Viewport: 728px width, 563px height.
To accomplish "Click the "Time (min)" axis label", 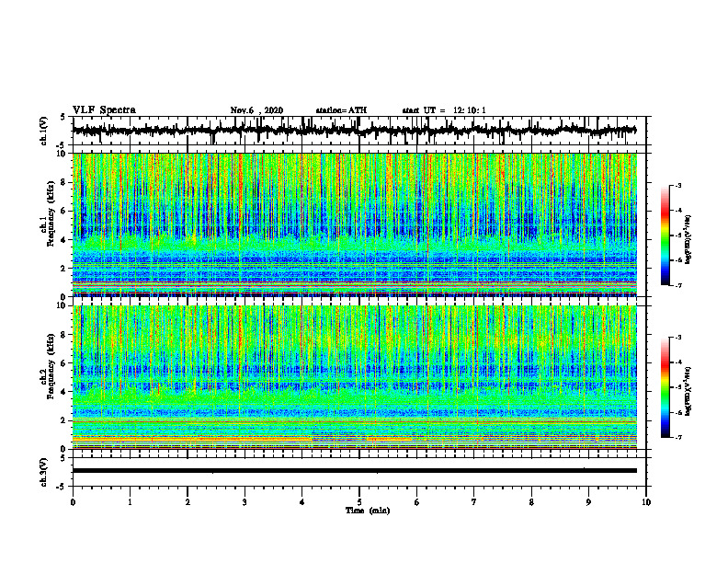I will click(x=368, y=511).
